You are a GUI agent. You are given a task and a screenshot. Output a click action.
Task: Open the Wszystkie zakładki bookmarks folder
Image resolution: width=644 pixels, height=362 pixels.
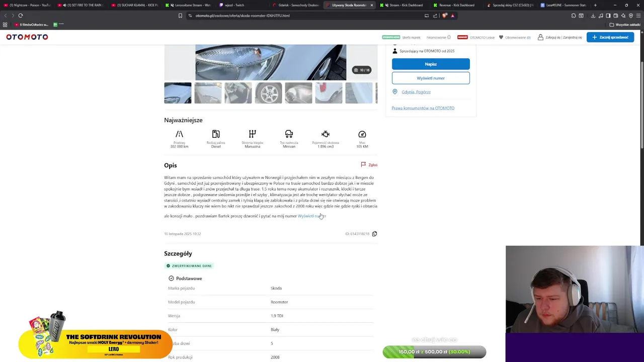click(x=625, y=25)
